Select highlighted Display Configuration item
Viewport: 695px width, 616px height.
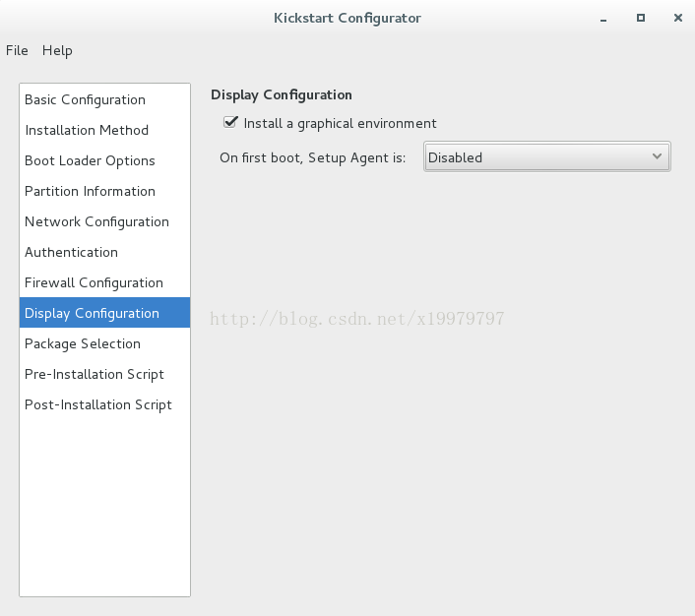click(104, 313)
